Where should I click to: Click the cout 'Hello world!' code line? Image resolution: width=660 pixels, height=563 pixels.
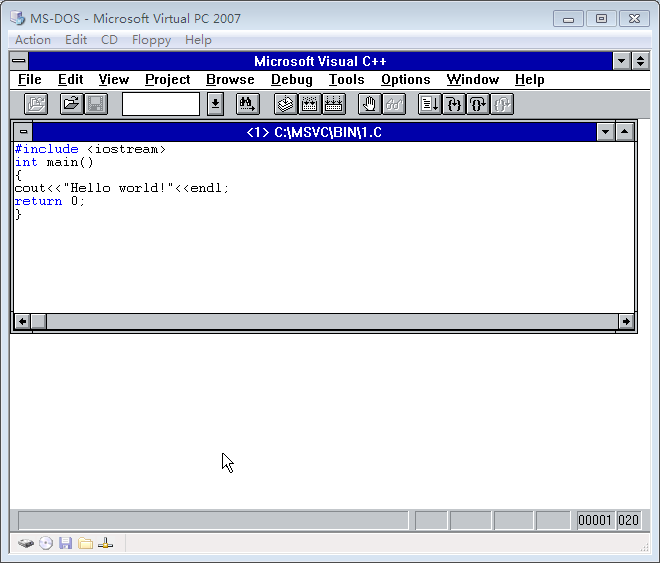122,188
